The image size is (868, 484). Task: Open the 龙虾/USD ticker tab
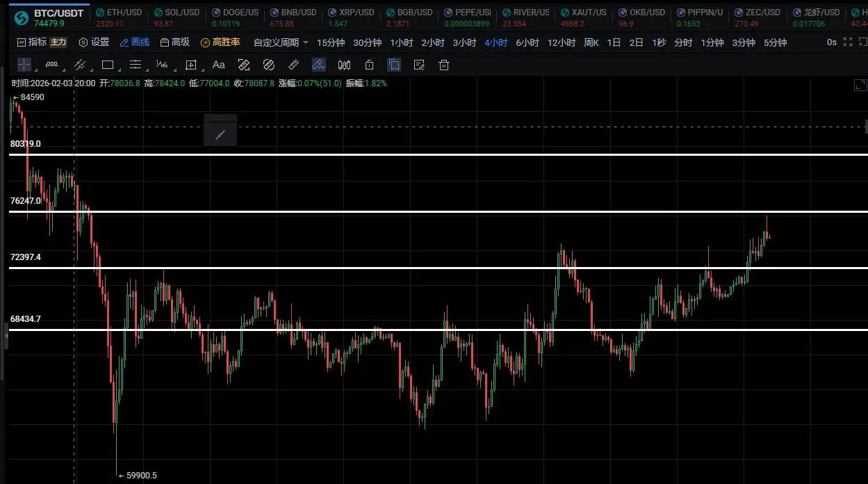tap(816, 17)
